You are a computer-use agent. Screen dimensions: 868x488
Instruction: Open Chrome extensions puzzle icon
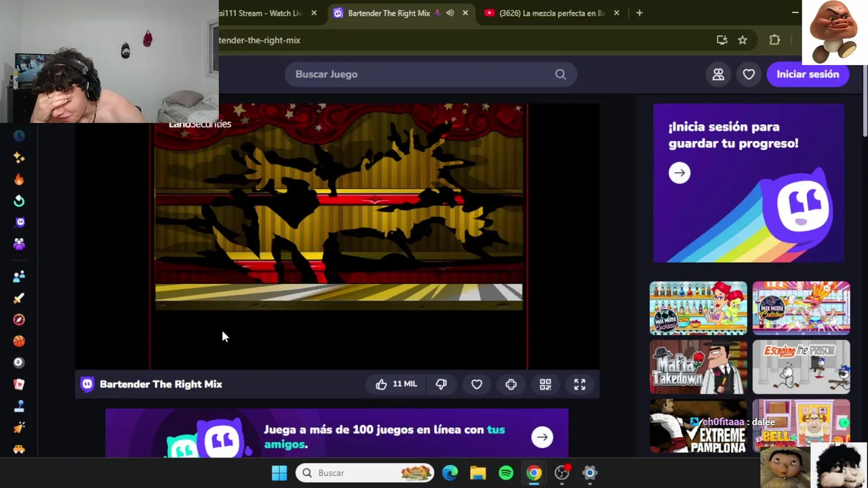pos(774,40)
